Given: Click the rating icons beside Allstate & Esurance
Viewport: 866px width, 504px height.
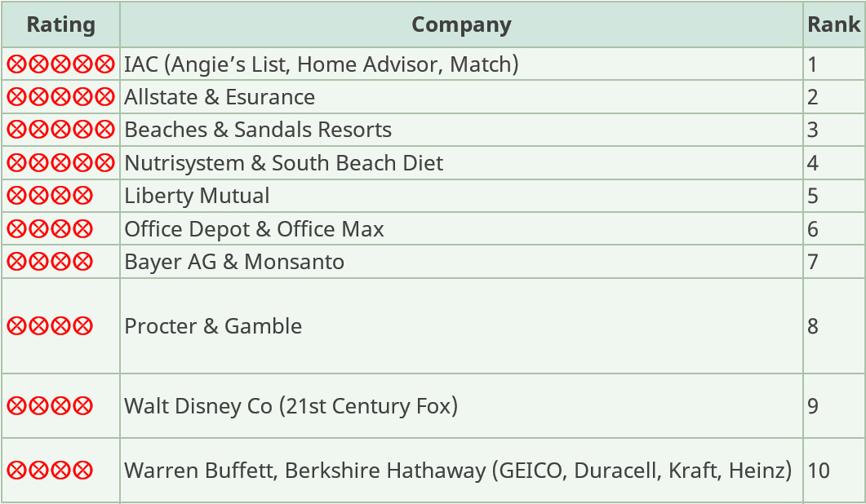Looking at the screenshot, I should pos(60,97).
